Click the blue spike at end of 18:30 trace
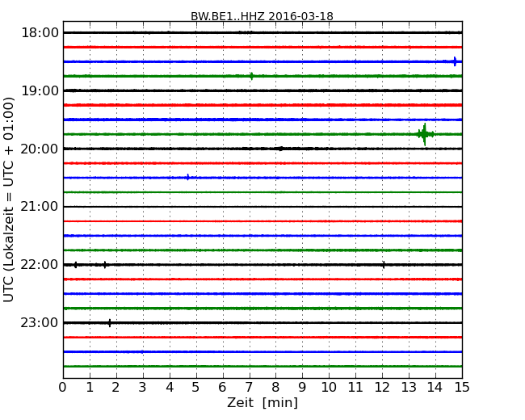The height and width of the screenshot is (420, 525). click(x=455, y=61)
